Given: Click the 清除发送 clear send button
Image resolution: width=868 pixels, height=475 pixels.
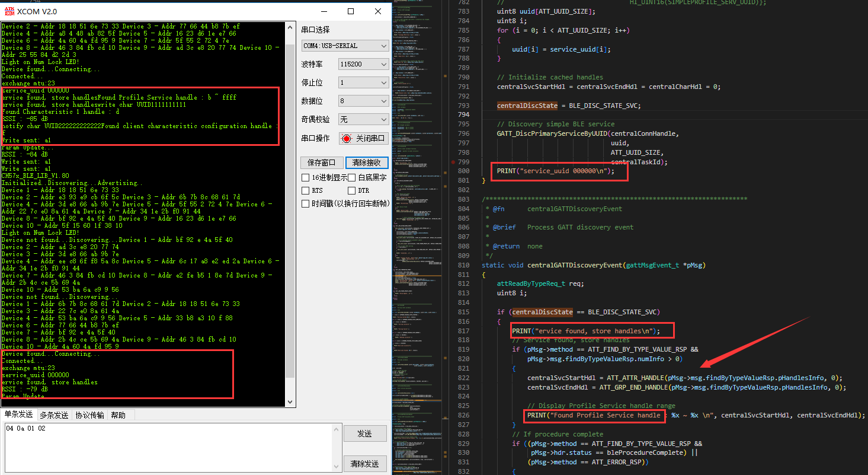Looking at the screenshot, I should [364, 463].
